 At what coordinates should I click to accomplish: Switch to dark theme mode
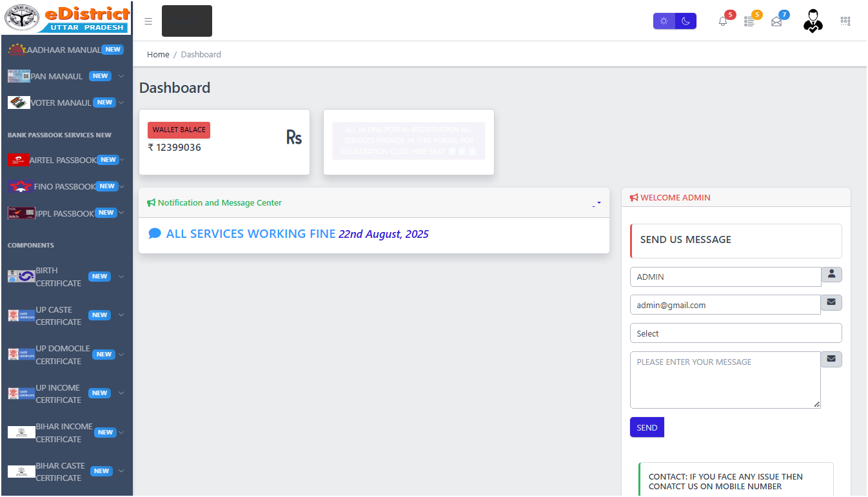pos(686,21)
